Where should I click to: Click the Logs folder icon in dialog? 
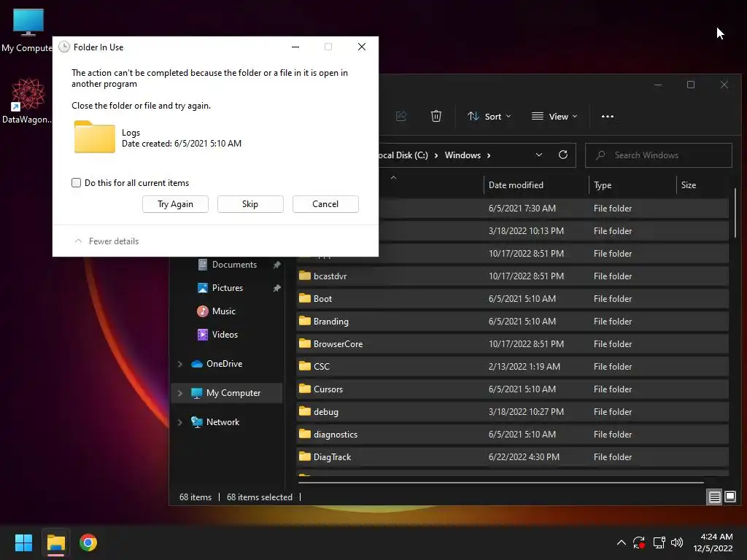(x=94, y=137)
